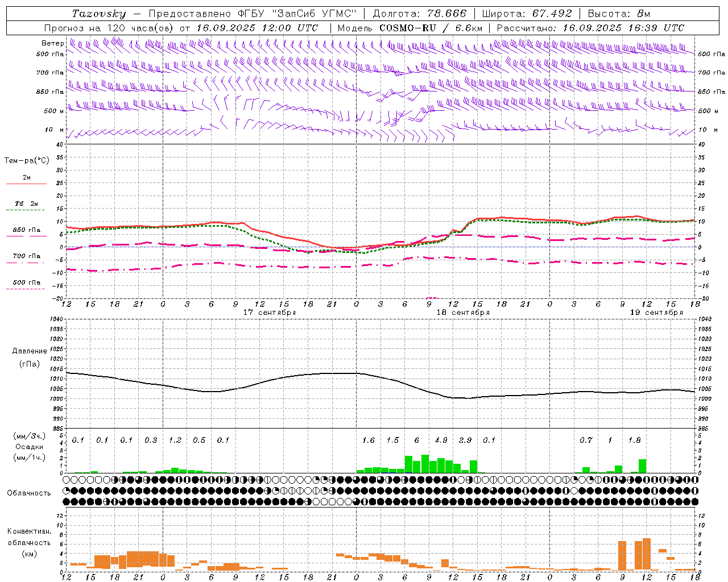This screenshot has height=582, width=728.
Task: Click the '1.6' three-hour precipitation value
Action: [x=369, y=440]
